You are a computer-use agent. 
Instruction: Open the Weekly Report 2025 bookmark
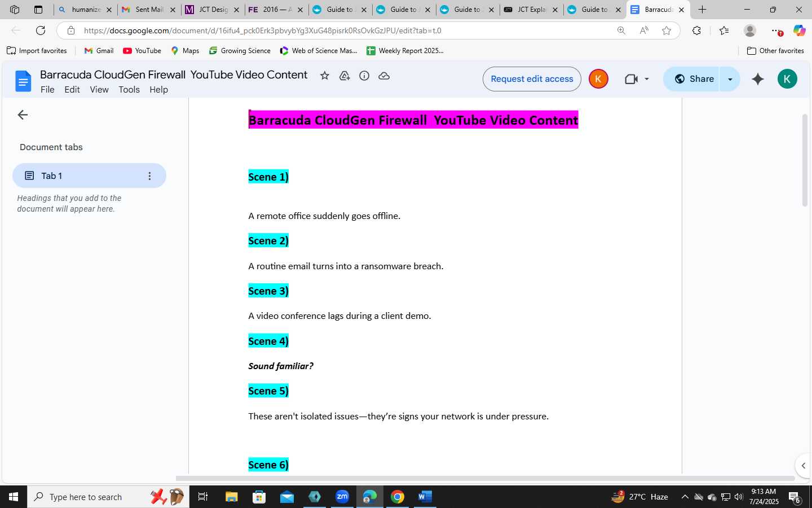click(405, 51)
